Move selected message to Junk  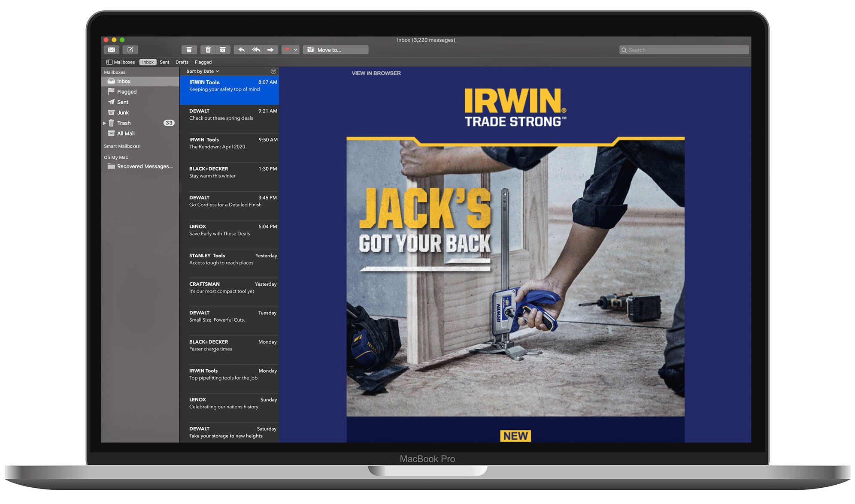coord(223,50)
